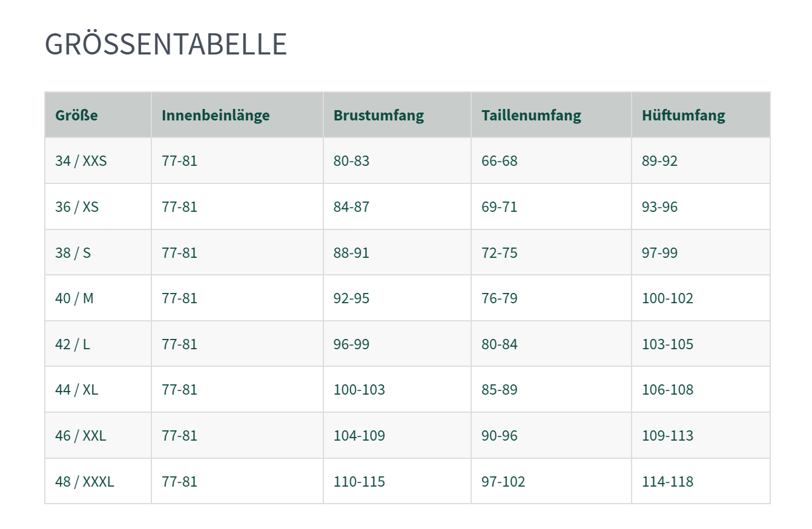Select the 48 / XXXL size cell
Image resolution: width=812 pixels, height=529 pixels.
click(84, 482)
